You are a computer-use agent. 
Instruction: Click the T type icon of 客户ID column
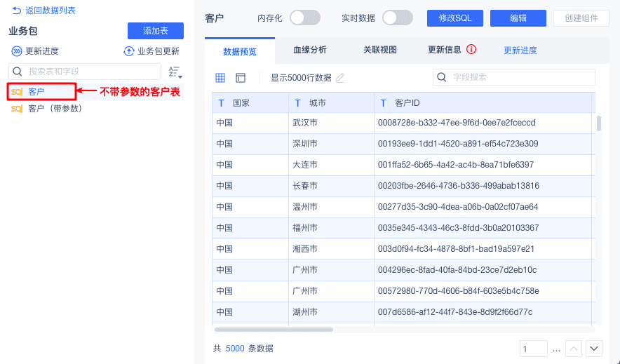(383, 103)
